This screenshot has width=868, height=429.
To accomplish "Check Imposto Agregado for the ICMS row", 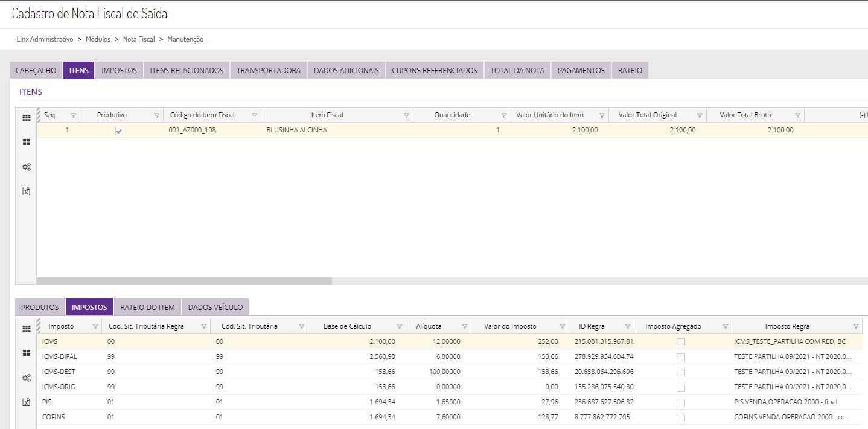I will (680, 342).
